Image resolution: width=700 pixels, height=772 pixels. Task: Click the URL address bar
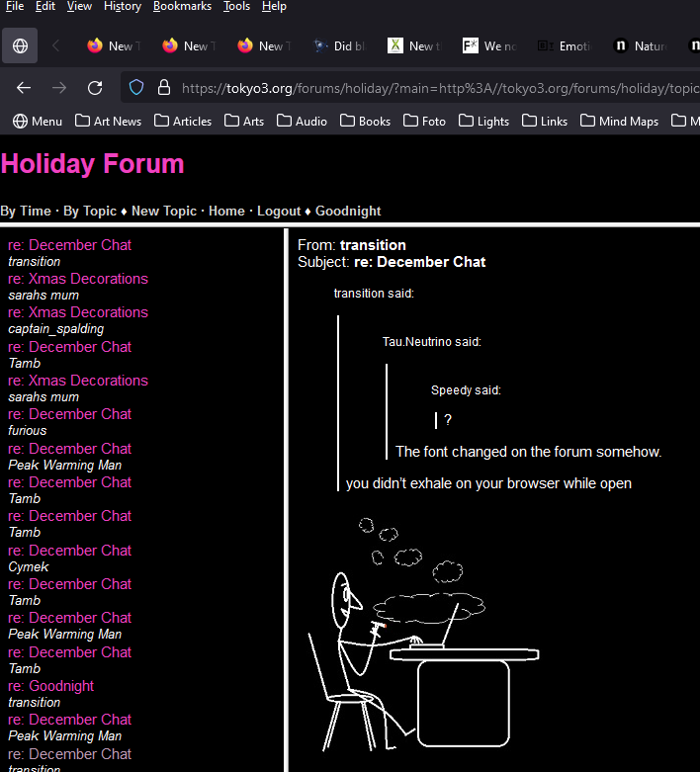pyautogui.click(x=435, y=87)
